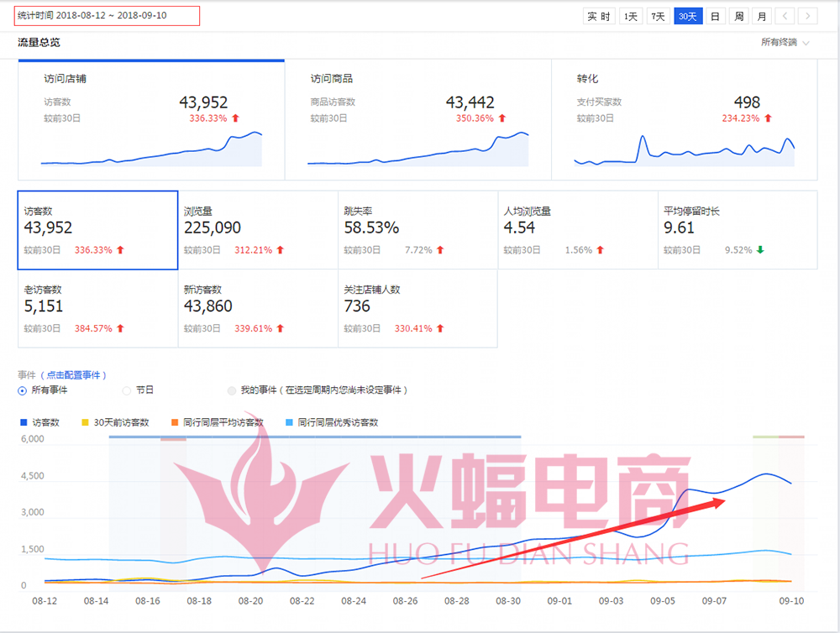Click the 流量总览 section heading
This screenshot has width=840, height=633.
point(39,42)
